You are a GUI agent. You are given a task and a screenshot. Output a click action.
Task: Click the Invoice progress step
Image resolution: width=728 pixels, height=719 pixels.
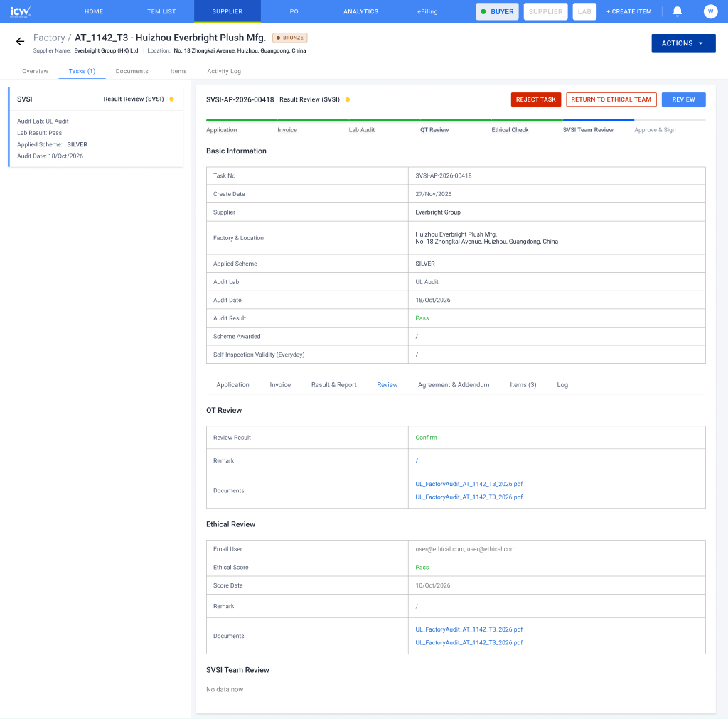(287, 130)
